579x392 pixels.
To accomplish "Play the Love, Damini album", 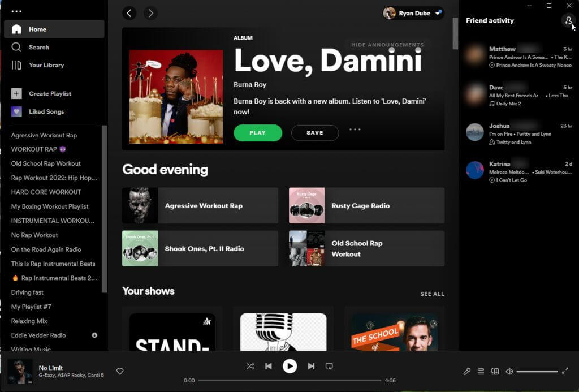I will [x=258, y=133].
